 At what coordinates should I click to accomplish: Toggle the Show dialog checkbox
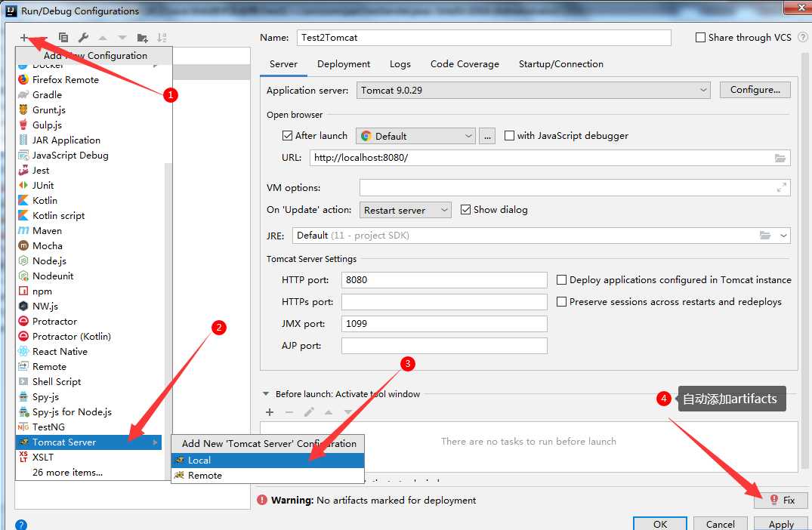click(x=465, y=210)
